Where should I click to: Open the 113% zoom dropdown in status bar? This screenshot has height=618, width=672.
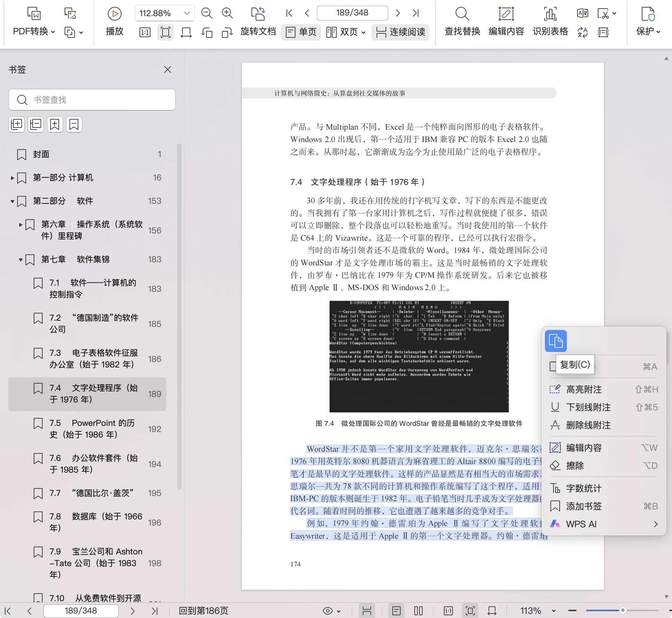coord(553,611)
